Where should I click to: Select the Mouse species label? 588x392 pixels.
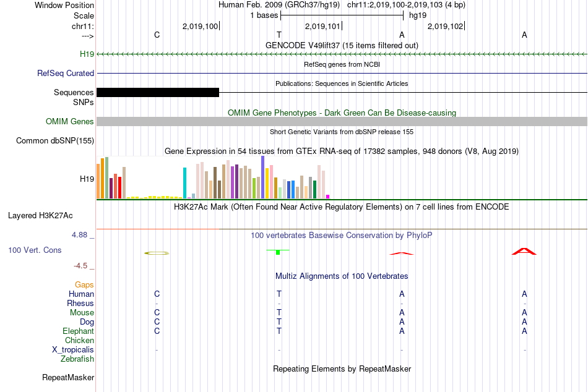(x=82, y=313)
